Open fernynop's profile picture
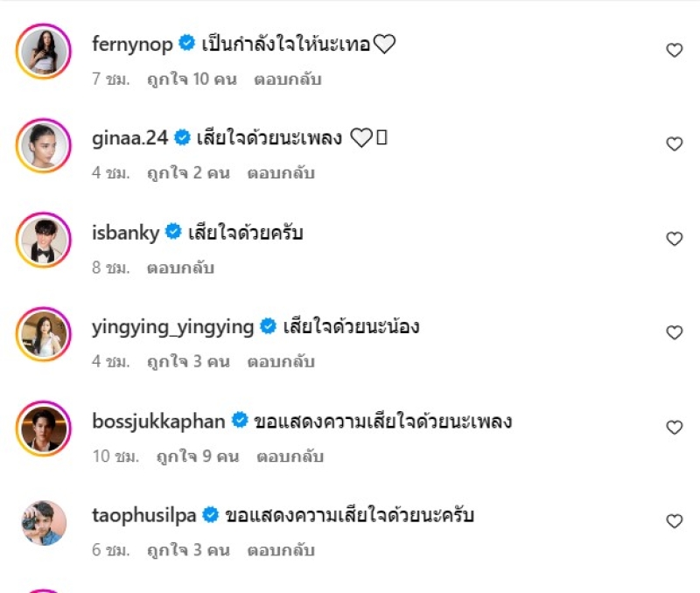The height and width of the screenshot is (593, 700). 43,50
